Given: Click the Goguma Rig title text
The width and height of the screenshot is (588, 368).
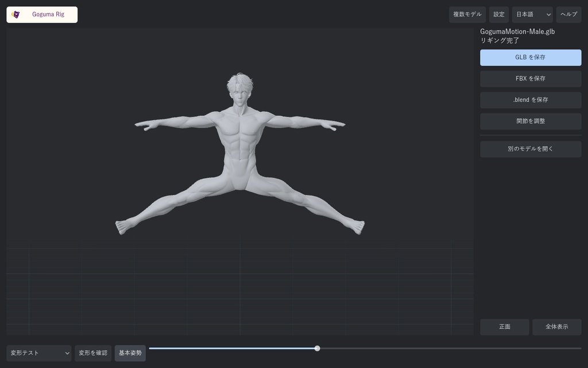Looking at the screenshot, I should point(48,14).
